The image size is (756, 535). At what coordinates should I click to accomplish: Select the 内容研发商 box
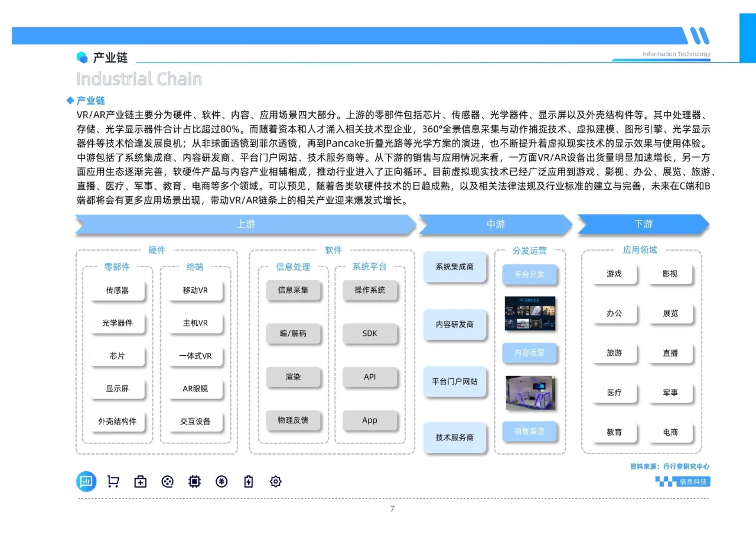tap(455, 325)
